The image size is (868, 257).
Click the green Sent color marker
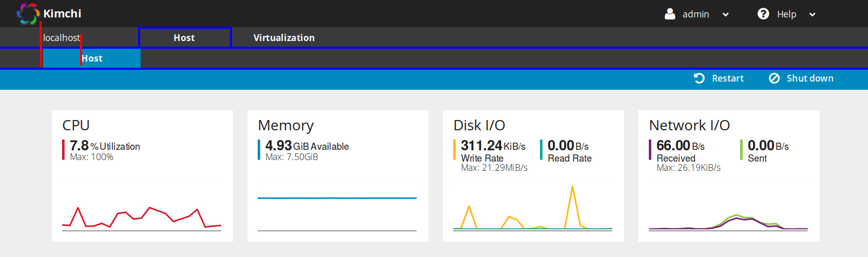pyautogui.click(x=741, y=150)
